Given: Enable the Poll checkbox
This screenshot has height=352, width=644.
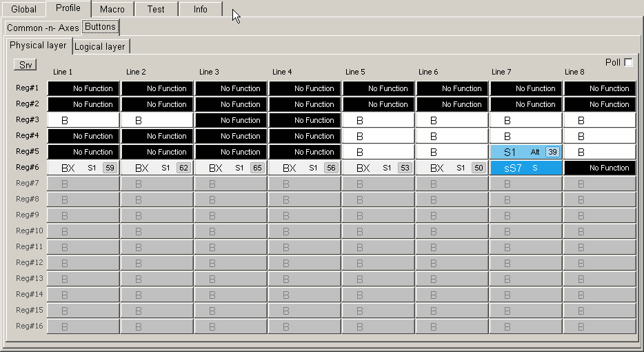Looking at the screenshot, I should point(628,63).
